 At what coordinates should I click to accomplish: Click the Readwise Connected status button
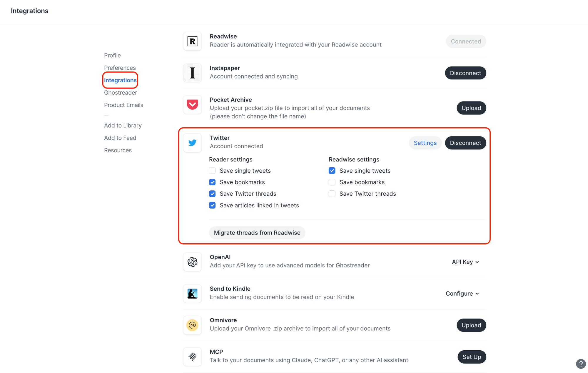pos(466,41)
